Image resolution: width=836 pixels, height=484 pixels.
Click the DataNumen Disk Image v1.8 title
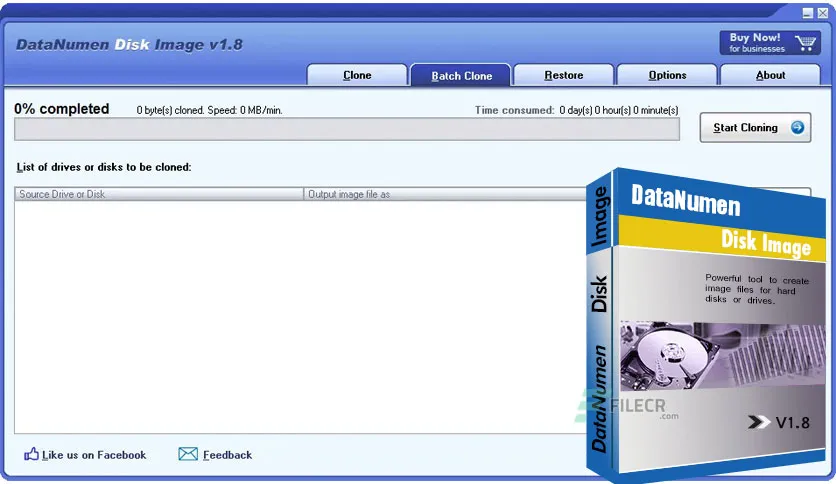130,44
